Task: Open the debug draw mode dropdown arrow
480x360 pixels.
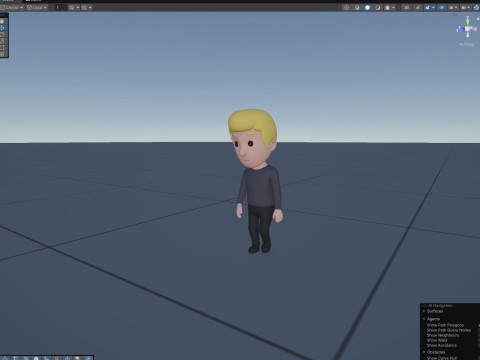Action: pyautogui.click(x=393, y=7)
